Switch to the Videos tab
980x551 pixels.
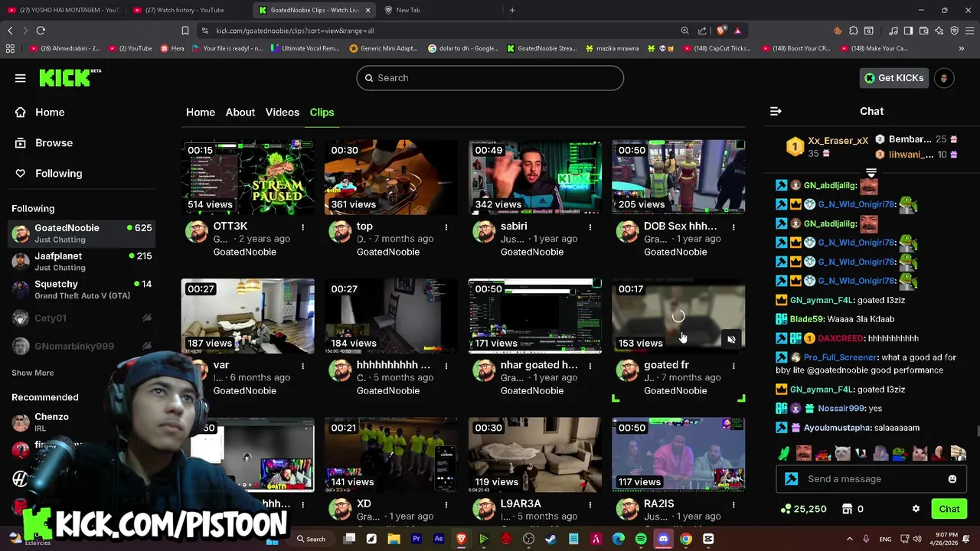coord(283,112)
